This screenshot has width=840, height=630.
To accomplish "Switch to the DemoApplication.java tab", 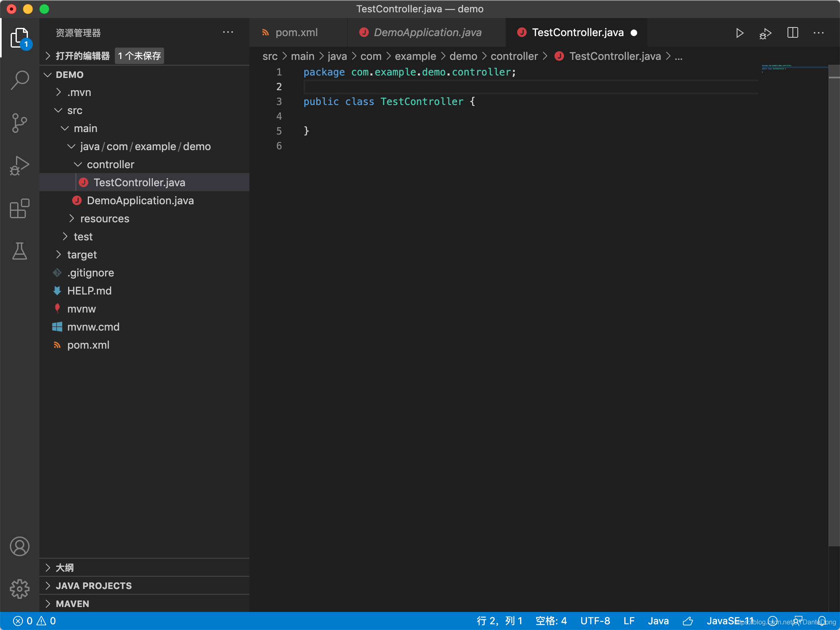I will click(427, 32).
